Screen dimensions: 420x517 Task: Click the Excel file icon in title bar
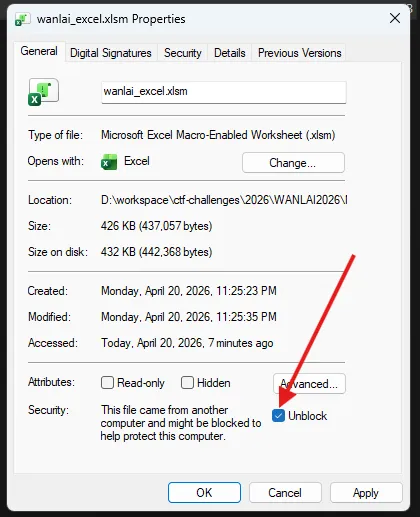[23, 19]
